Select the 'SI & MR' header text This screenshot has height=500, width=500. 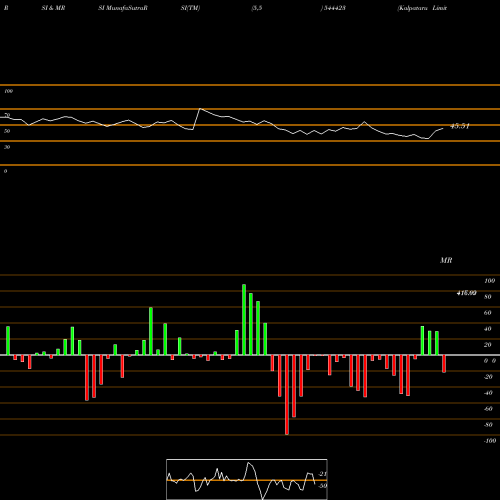coord(53,8)
